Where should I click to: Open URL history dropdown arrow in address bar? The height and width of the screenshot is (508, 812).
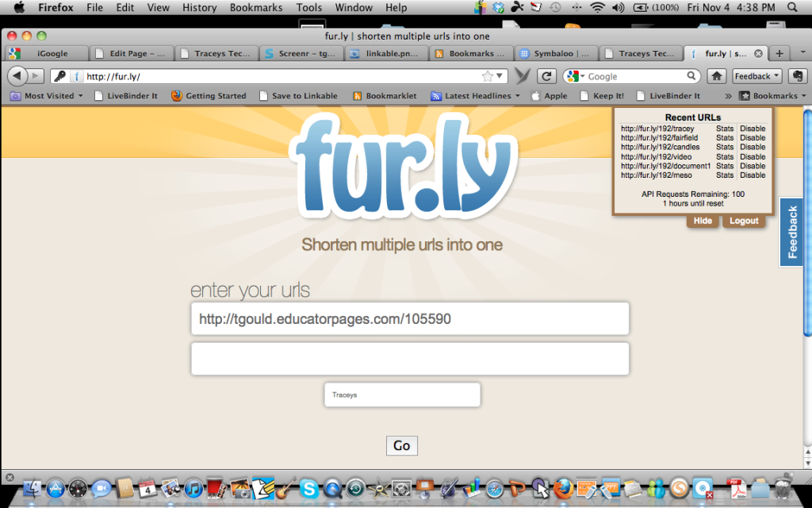(x=500, y=76)
